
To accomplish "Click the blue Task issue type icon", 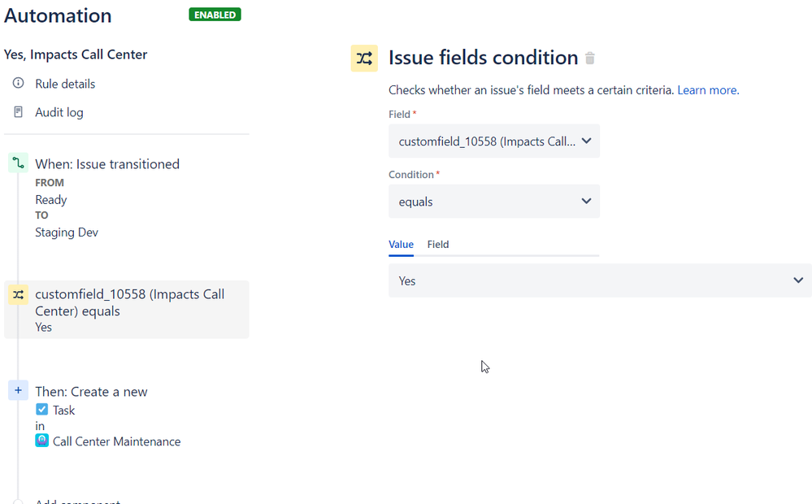I will [x=41, y=410].
